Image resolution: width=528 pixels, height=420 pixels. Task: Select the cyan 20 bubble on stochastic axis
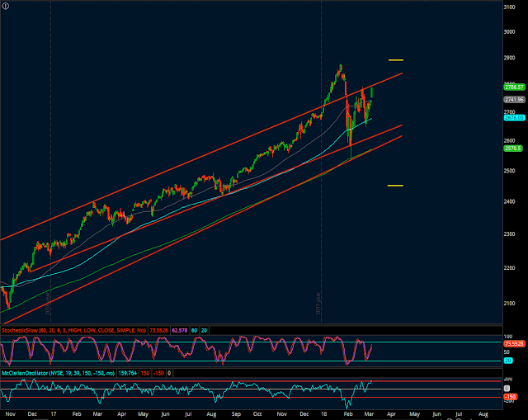coord(508,361)
